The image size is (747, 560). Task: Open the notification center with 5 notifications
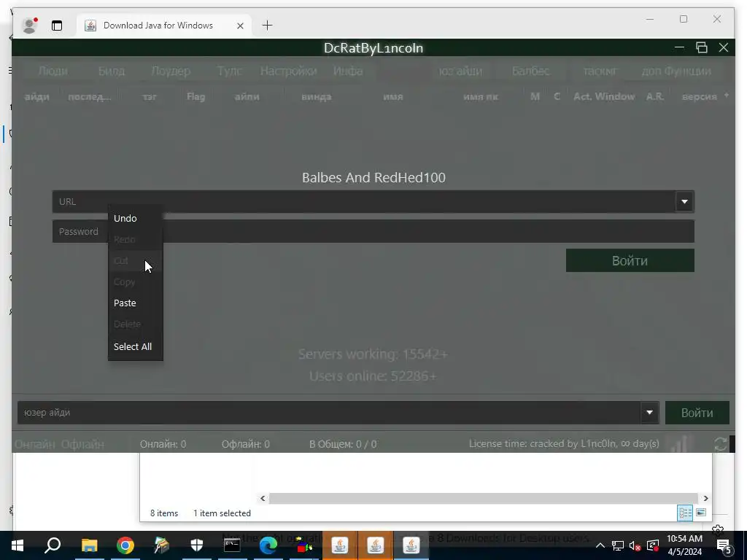tap(724, 545)
